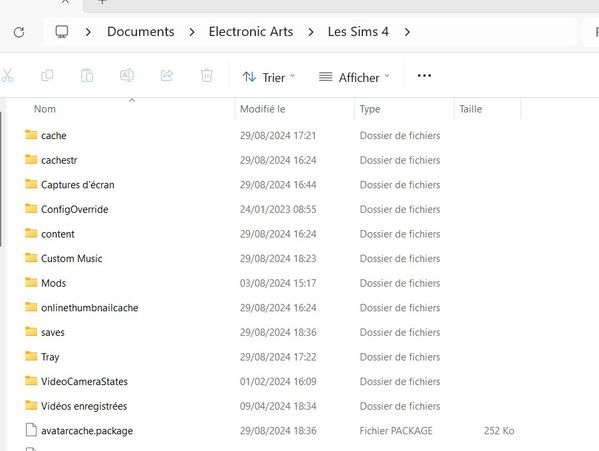Viewport: 599px width, 451px height.
Task: Select the Tray folder icon
Action: pyautogui.click(x=31, y=356)
